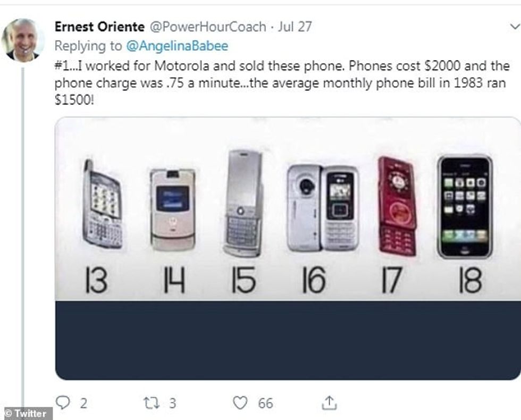This screenshot has width=521, height=420.
Task: Choose the silver slider phone numbered 15
Action: tap(243, 203)
